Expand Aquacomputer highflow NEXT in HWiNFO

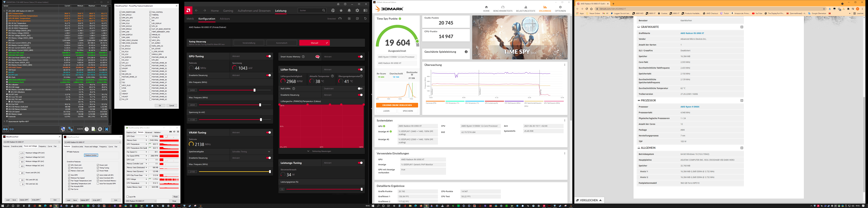tap(4, 121)
